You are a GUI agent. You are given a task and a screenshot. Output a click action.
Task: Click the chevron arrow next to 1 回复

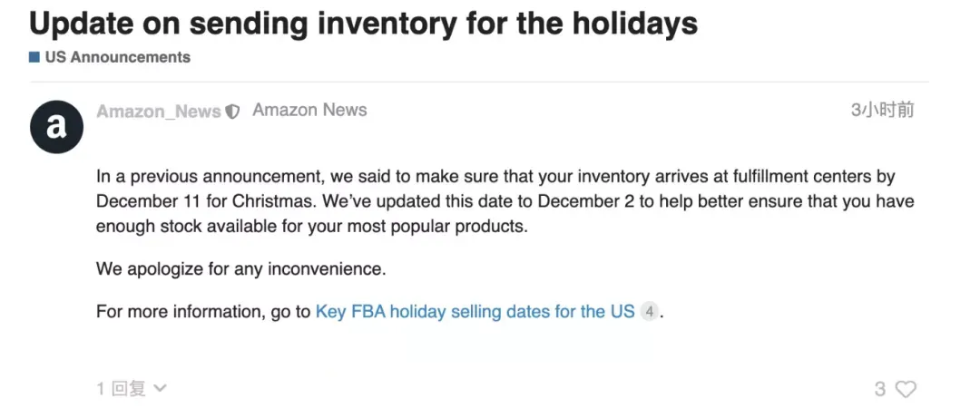tap(160, 388)
